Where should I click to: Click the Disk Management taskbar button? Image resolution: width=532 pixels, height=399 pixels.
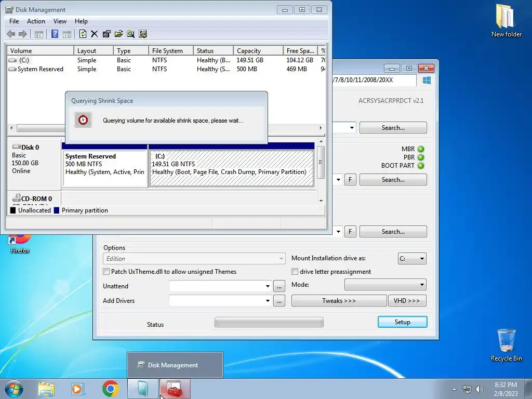click(143, 389)
